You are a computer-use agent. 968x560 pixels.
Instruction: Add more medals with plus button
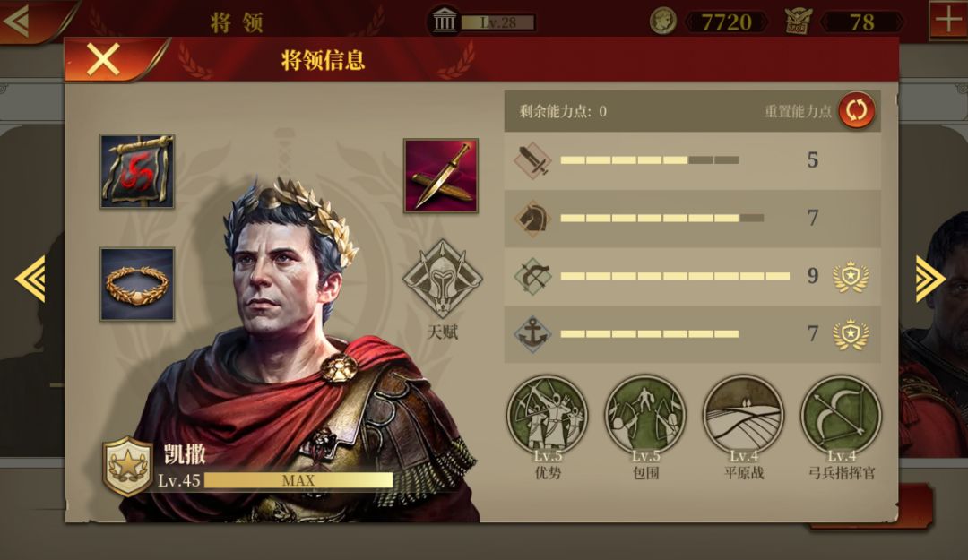point(948,21)
